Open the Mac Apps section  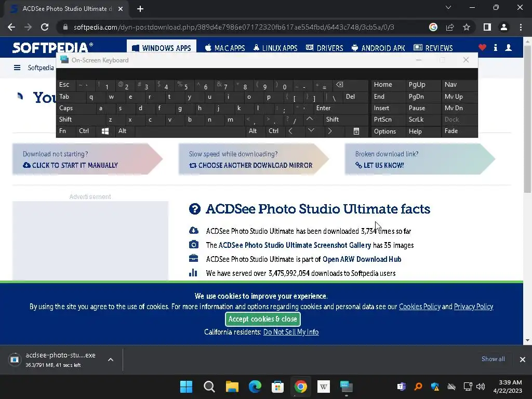224,48
